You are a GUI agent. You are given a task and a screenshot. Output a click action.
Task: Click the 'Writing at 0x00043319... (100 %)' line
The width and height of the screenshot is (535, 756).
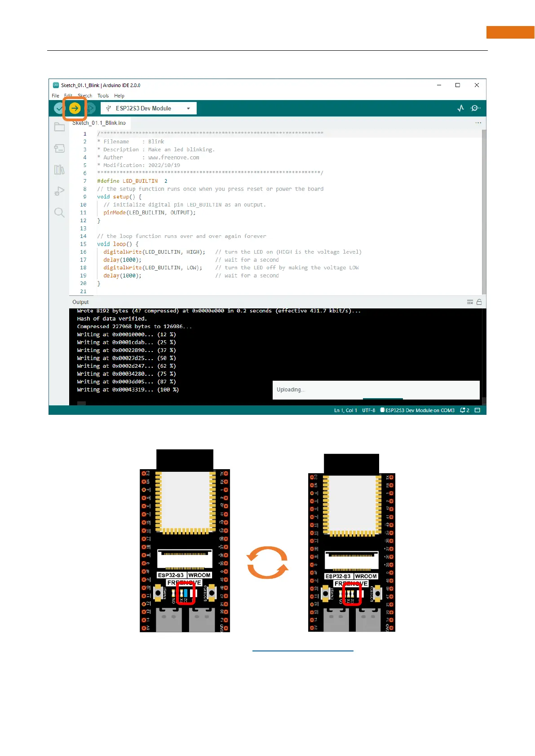pos(128,390)
